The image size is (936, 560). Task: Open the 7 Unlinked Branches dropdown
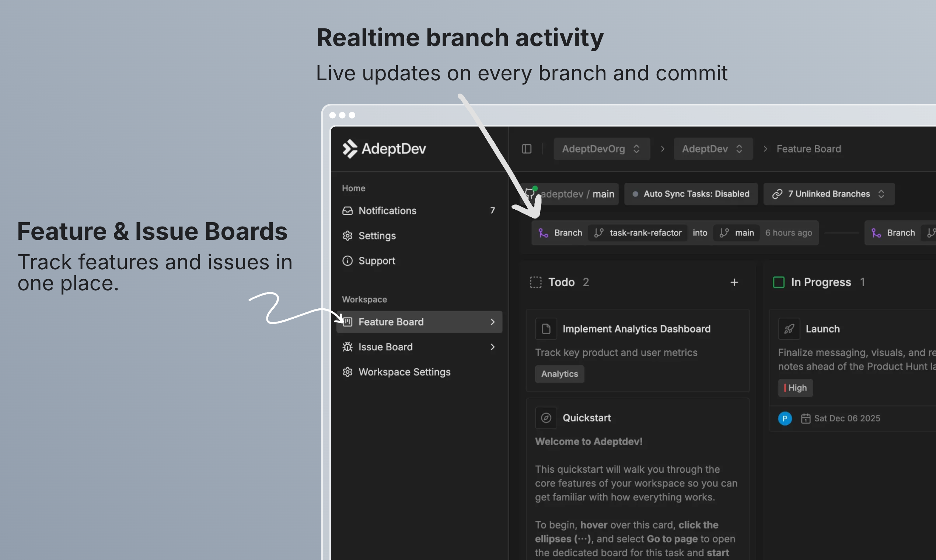pos(829,194)
